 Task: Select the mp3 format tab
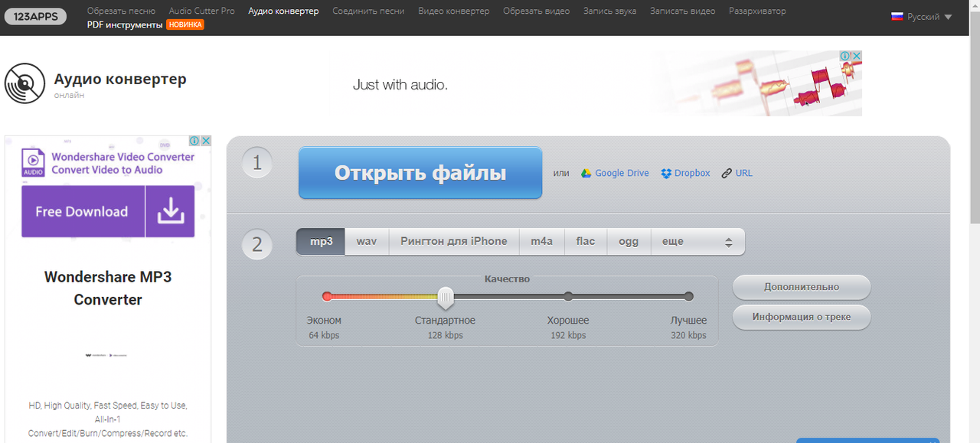coord(321,241)
